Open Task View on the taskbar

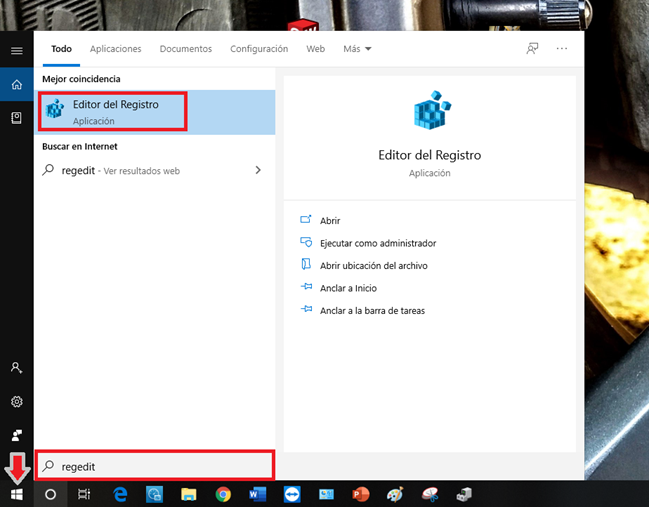pos(84,494)
